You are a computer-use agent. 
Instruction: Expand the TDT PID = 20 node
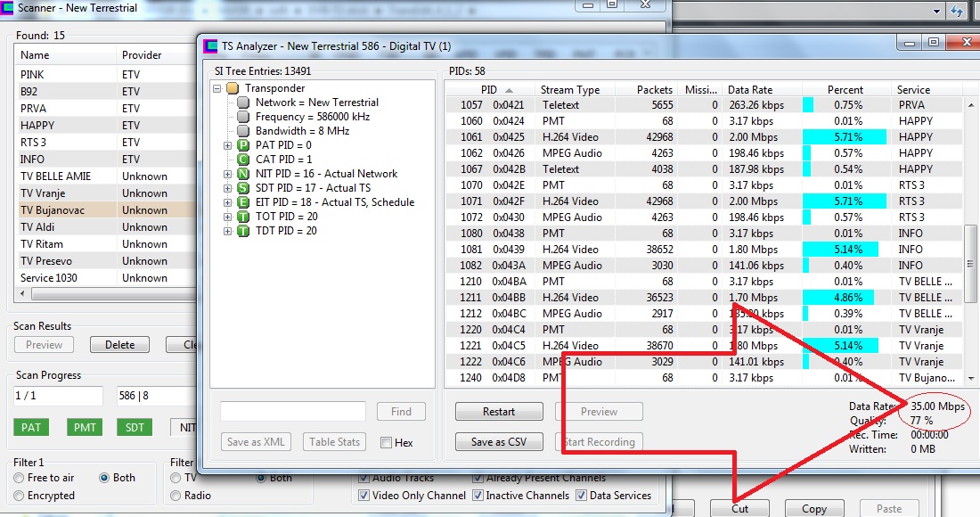click(x=227, y=231)
